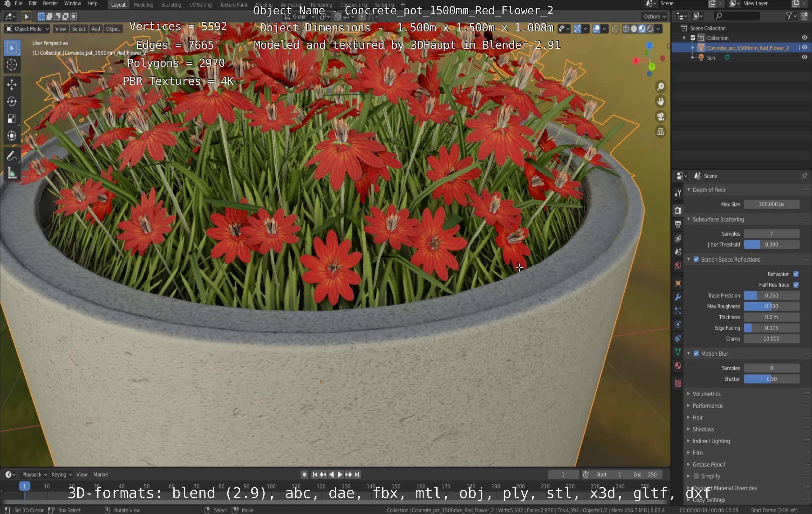Viewport: 812px width, 514px height.
Task: Open the Tool properties tab
Action: pos(678,193)
